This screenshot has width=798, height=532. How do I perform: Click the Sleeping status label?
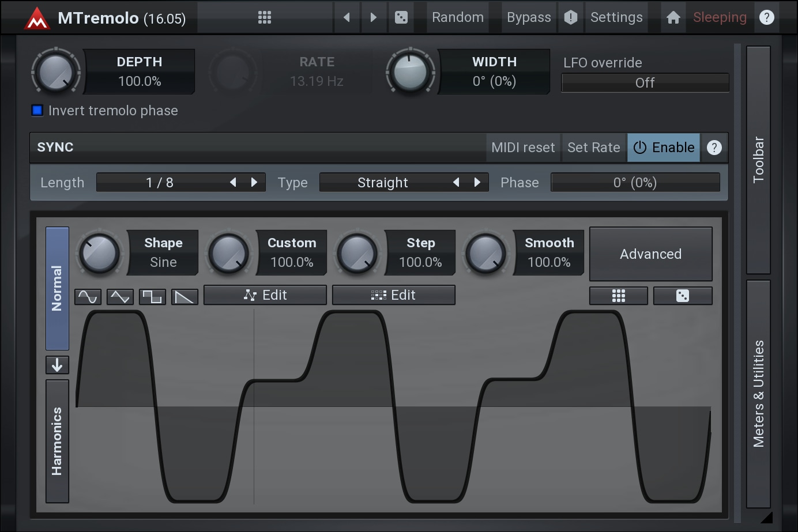coord(720,17)
